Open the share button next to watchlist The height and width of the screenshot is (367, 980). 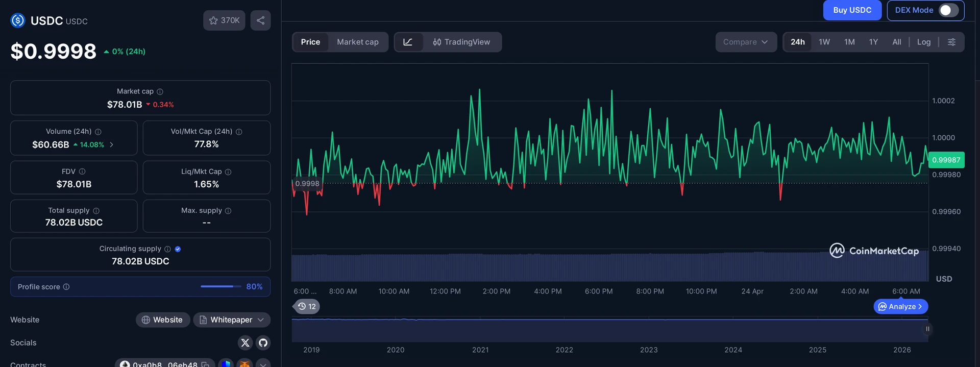[260, 20]
